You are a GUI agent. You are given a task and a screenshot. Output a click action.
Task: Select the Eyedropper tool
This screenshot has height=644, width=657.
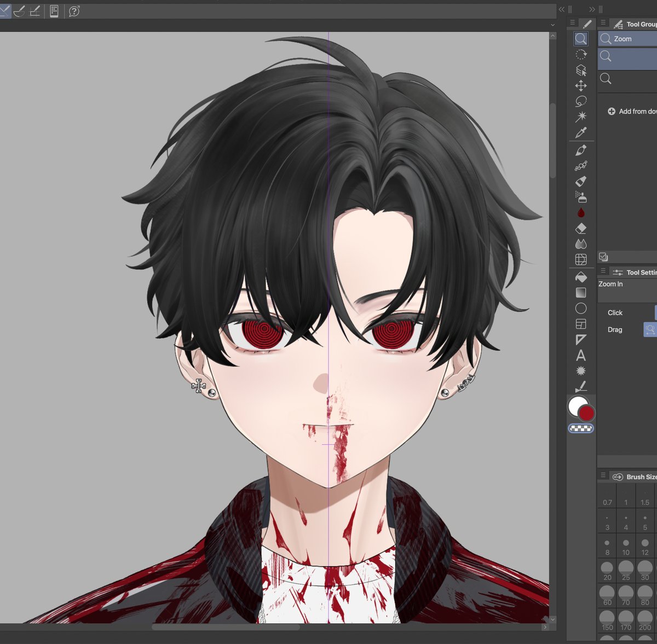click(x=581, y=132)
